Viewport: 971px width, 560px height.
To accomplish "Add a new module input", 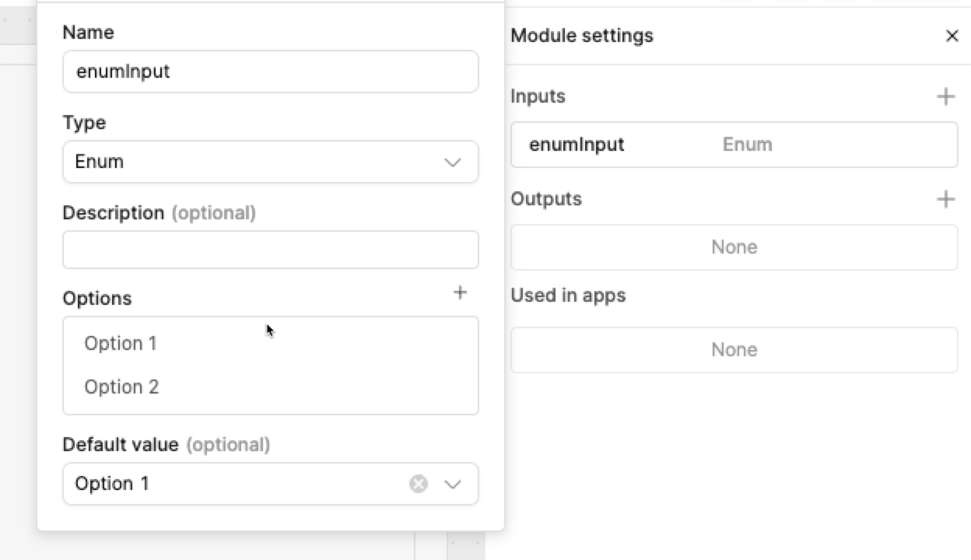I will [x=945, y=96].
